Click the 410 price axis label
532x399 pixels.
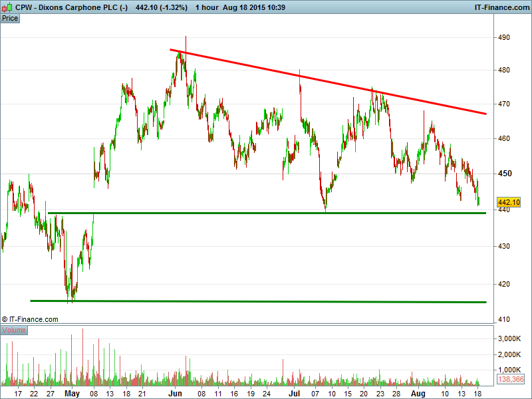(x=504, y=319)
